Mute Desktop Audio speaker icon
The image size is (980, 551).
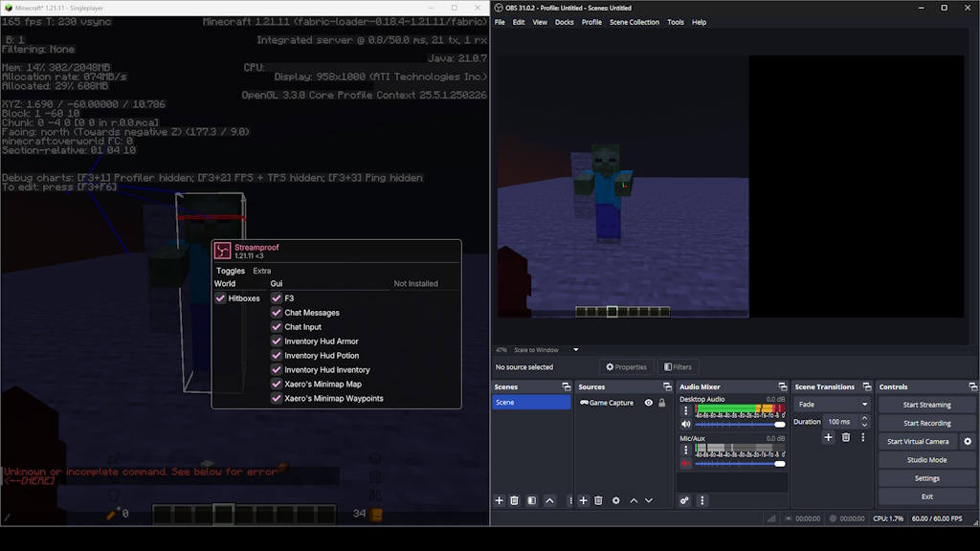coord(685,424)
